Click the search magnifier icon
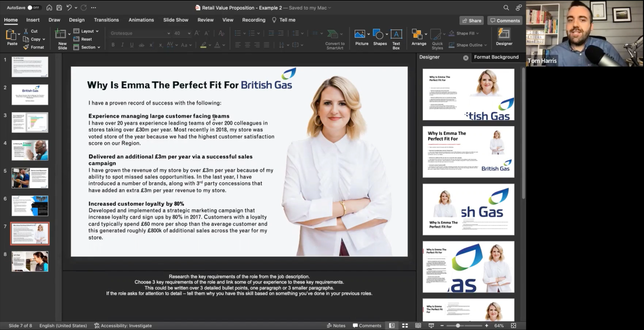 pos(506,8)
